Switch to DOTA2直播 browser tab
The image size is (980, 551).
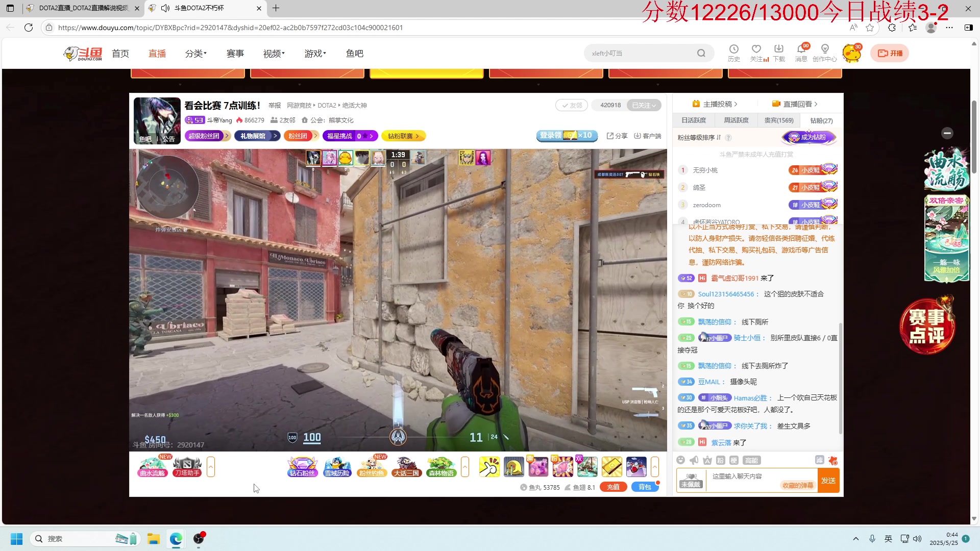click(x=84, y=8)
